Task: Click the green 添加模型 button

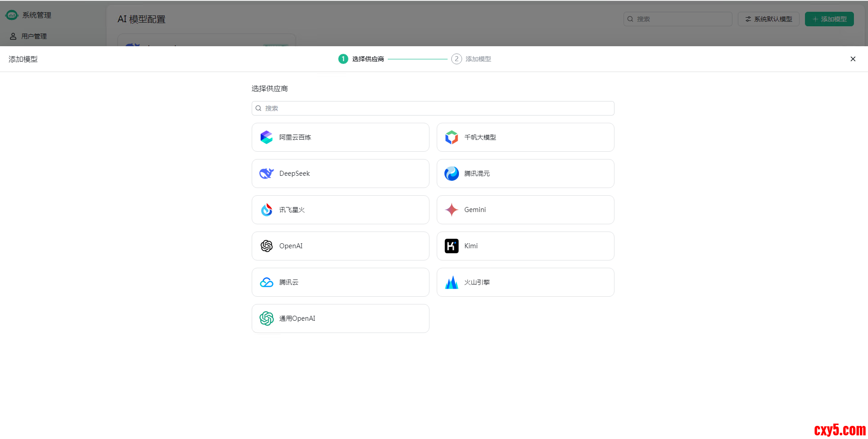Action: [x=829, y=19]
